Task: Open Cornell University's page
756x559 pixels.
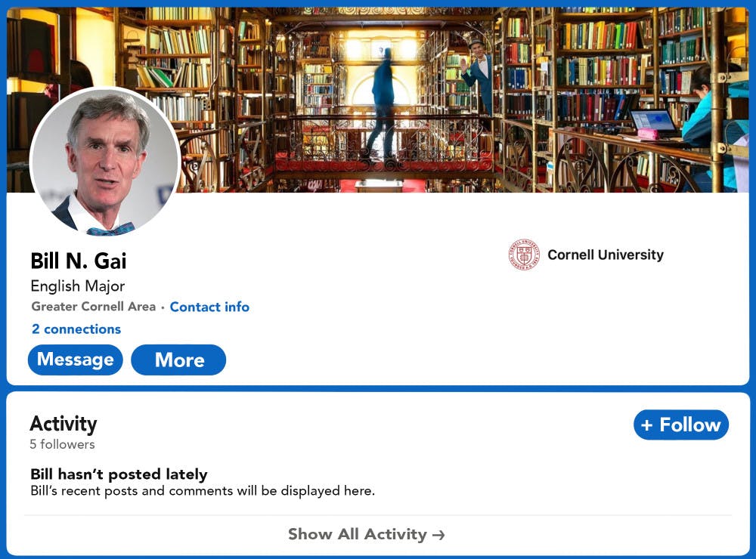Action: click(606, 255)
